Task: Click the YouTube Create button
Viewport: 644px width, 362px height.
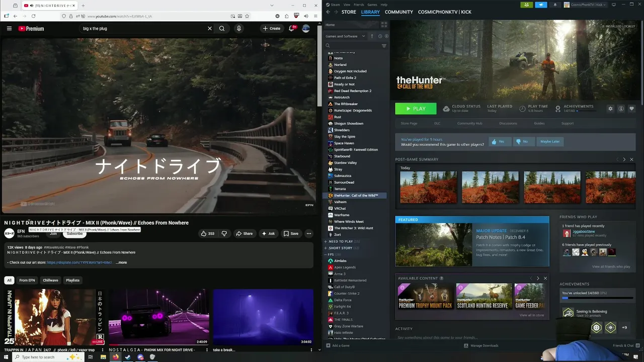Action: (x=272, y=29)
